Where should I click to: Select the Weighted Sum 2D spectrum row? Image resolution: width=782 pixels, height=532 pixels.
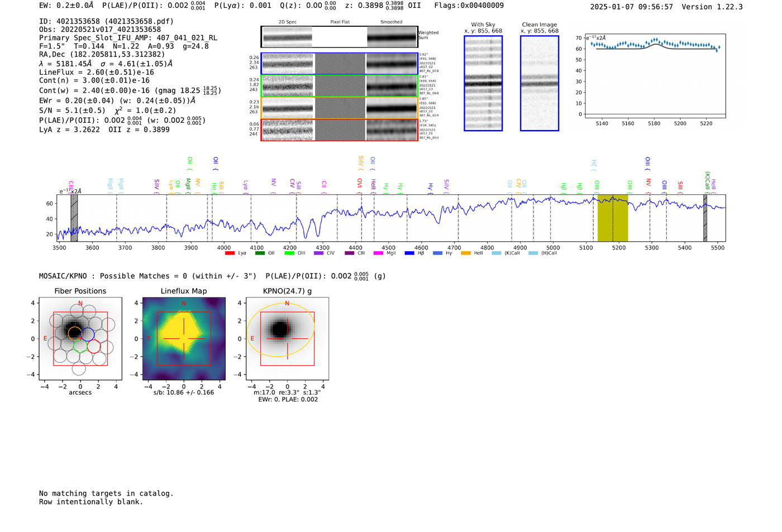[339, 37]
